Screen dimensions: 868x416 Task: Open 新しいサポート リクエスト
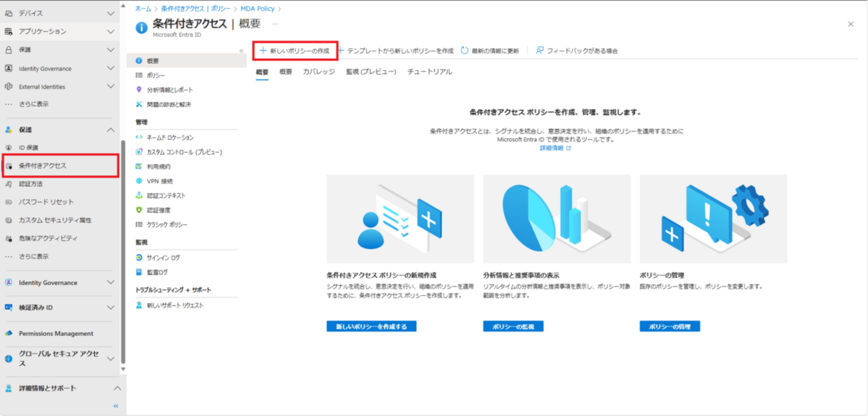(174, 305)
